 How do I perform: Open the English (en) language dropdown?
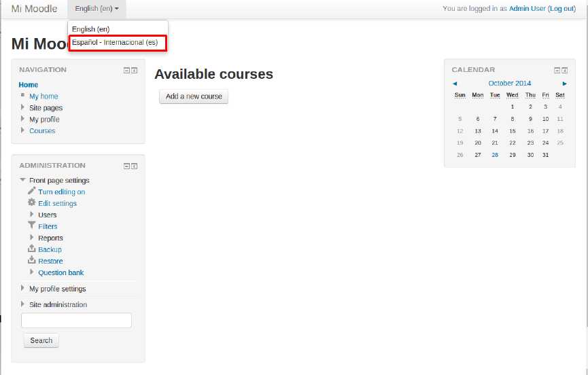[97, 9]
